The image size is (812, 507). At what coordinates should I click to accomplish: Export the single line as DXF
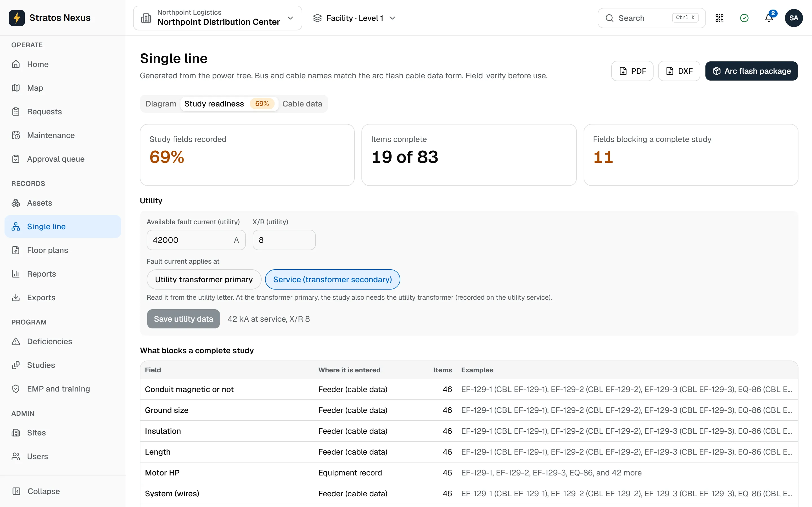pos(679,71)
